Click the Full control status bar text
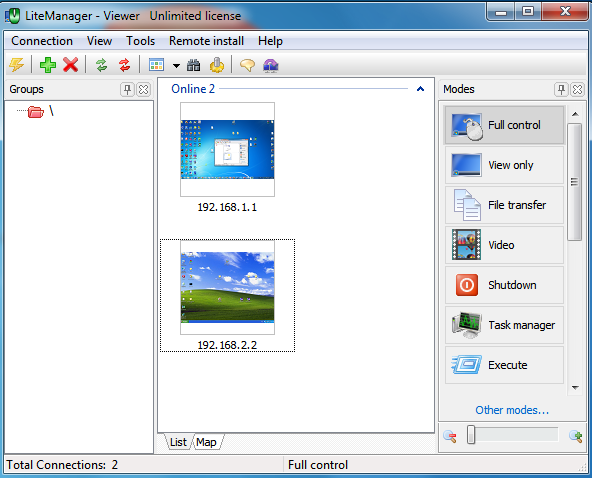592x478 pixels. [318, 465]
